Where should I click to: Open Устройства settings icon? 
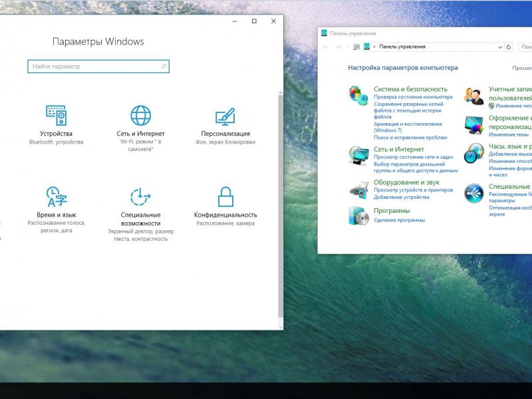(x=57, y=115)
